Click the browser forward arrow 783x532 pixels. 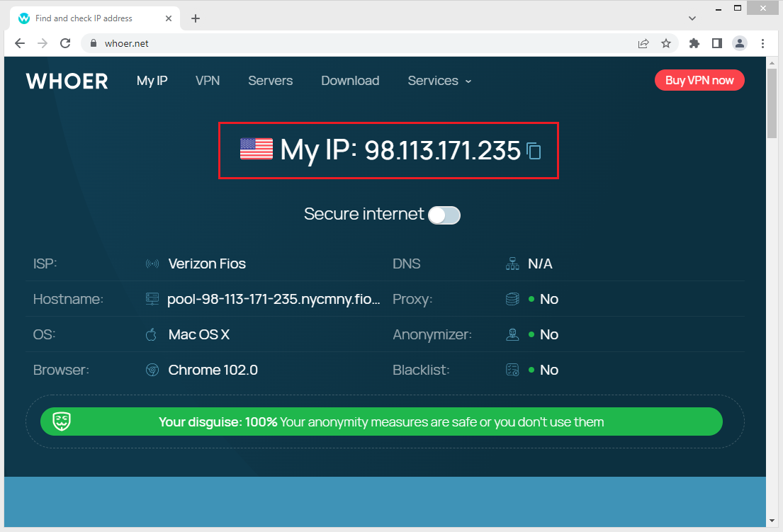(x=43, y=43)
